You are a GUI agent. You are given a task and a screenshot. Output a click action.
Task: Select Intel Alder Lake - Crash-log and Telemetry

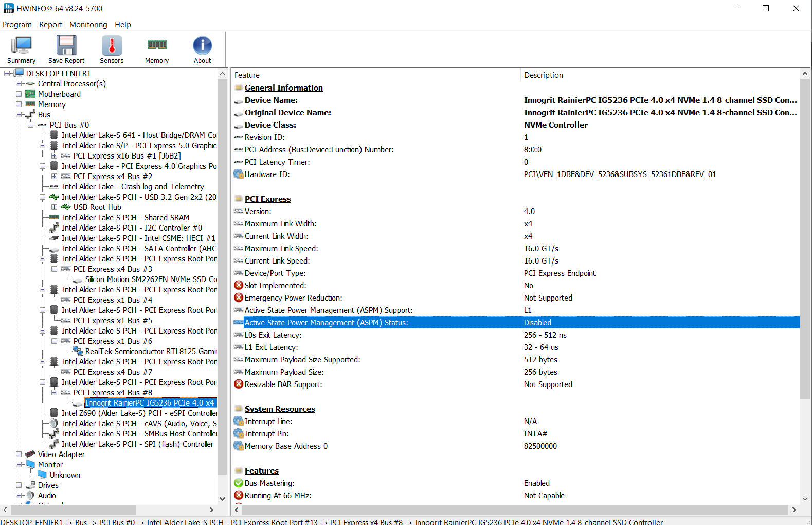[133, 186]
